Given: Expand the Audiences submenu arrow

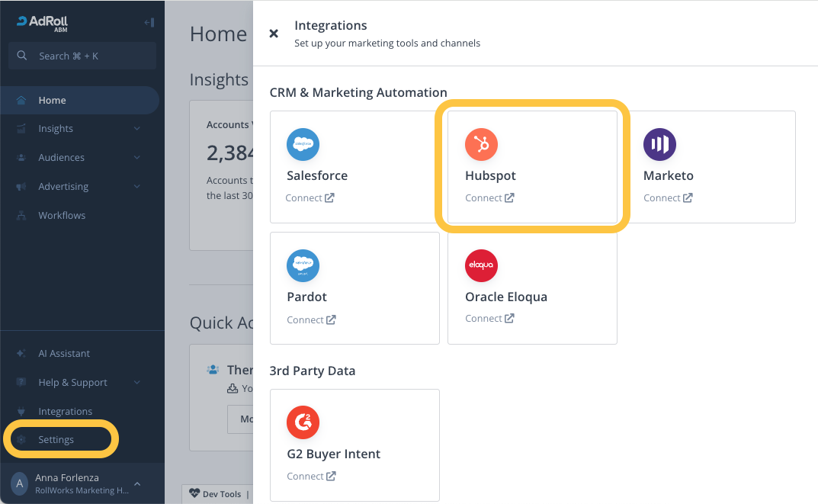Looking at the screenshot, I should coord(137,158).
